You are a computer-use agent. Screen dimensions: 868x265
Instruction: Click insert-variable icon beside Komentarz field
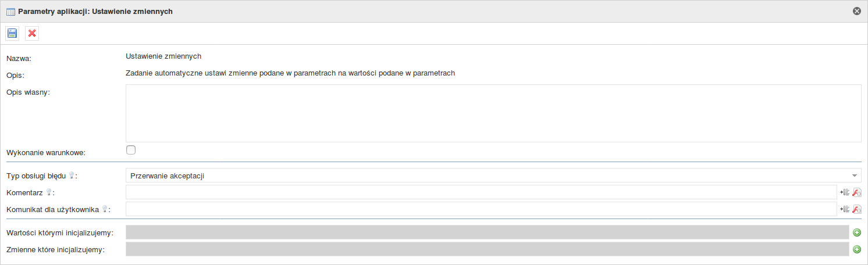(845, 192)
